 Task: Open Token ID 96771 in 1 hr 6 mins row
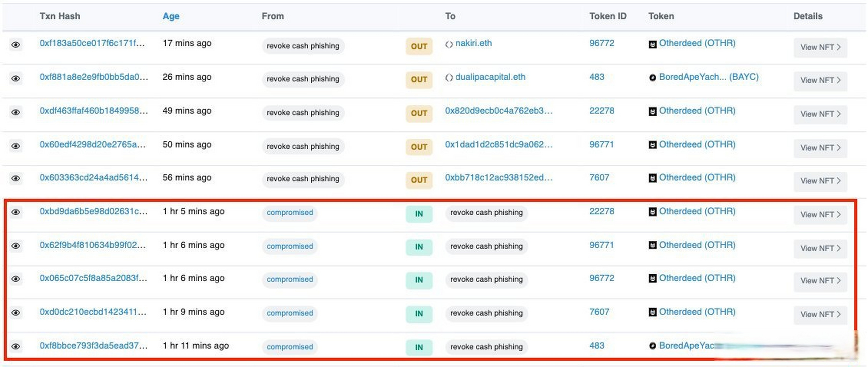pos(602,245)
